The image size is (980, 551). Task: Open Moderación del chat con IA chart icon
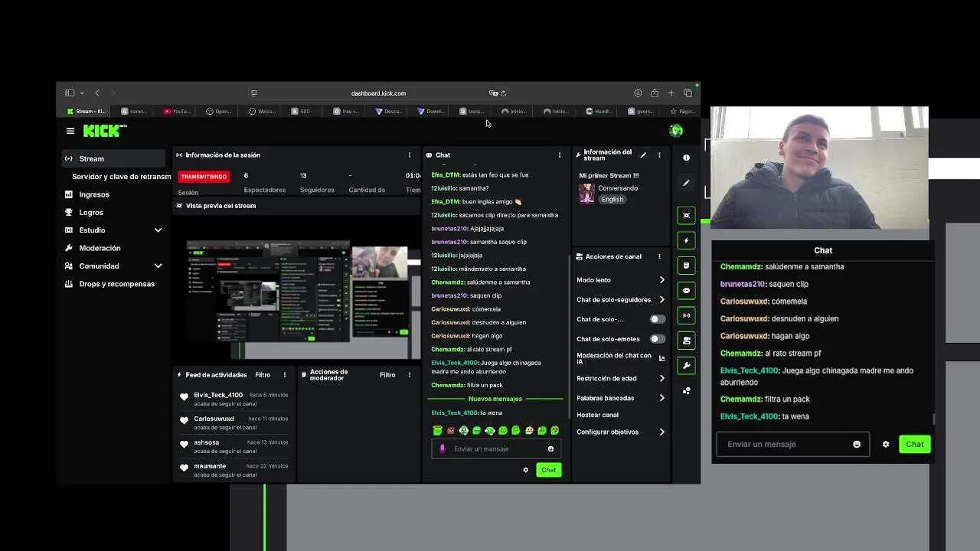[661, 358]
